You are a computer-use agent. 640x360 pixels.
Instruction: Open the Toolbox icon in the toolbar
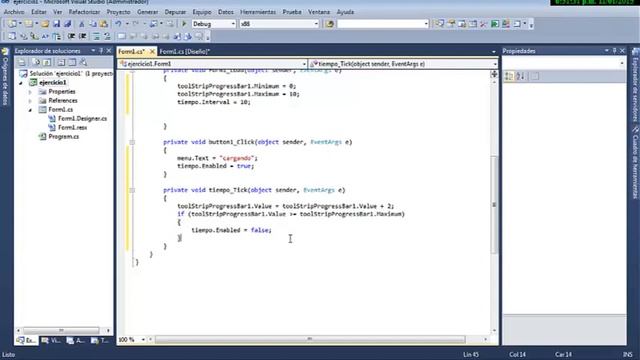(483, 24)
